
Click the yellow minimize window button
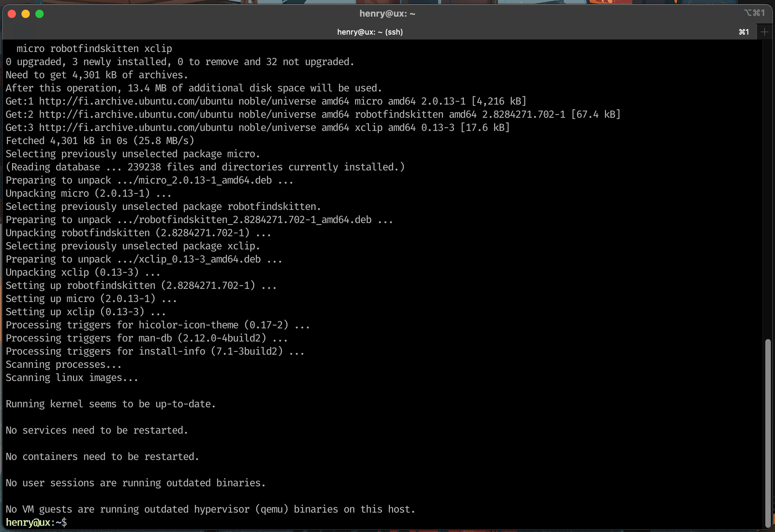(x=26, y=14)
